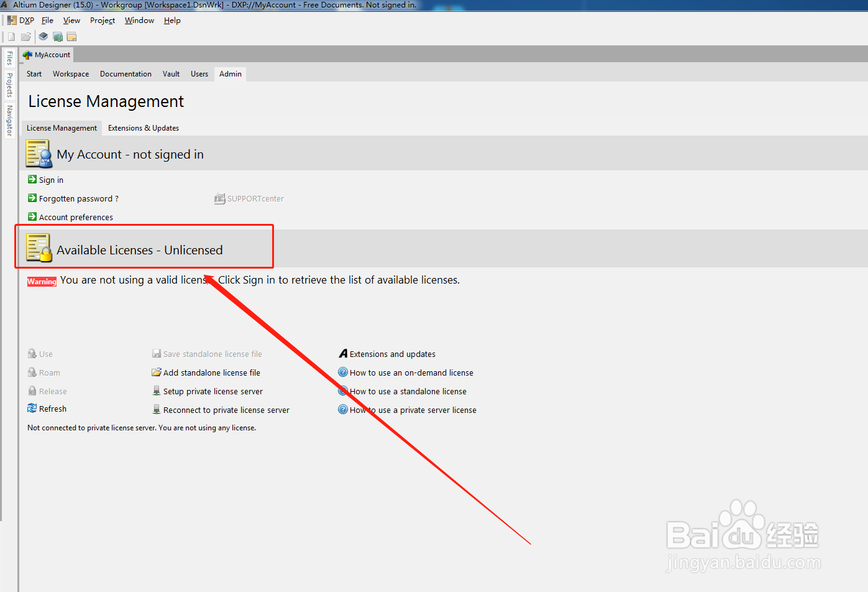This screenshot has height=592, width=868.
Task: Open the Projects side panel tab
Action: (9, 85)
